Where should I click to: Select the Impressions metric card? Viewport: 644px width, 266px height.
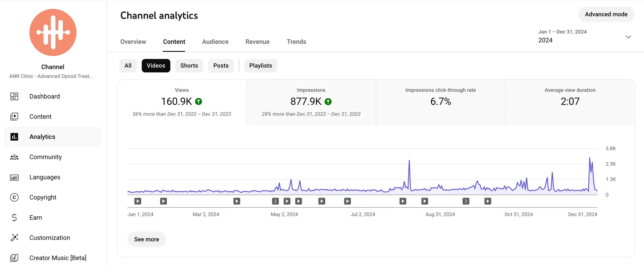[311, 102]
